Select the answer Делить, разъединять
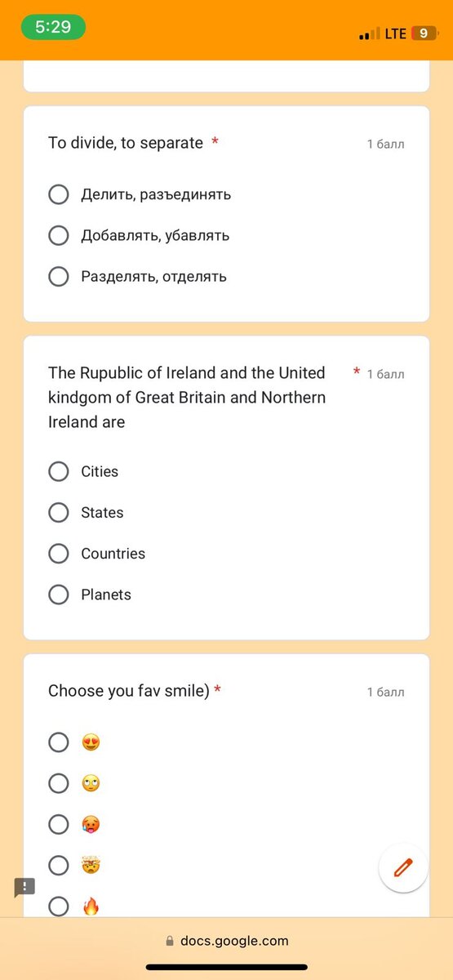Screen dimensions: 453x980 pos(140,194)
